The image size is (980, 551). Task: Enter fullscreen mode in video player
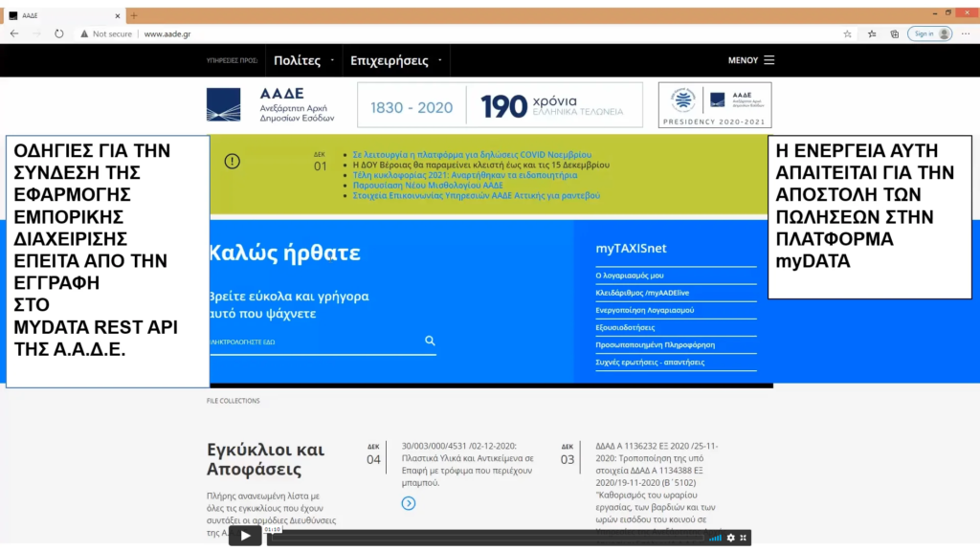743,538
